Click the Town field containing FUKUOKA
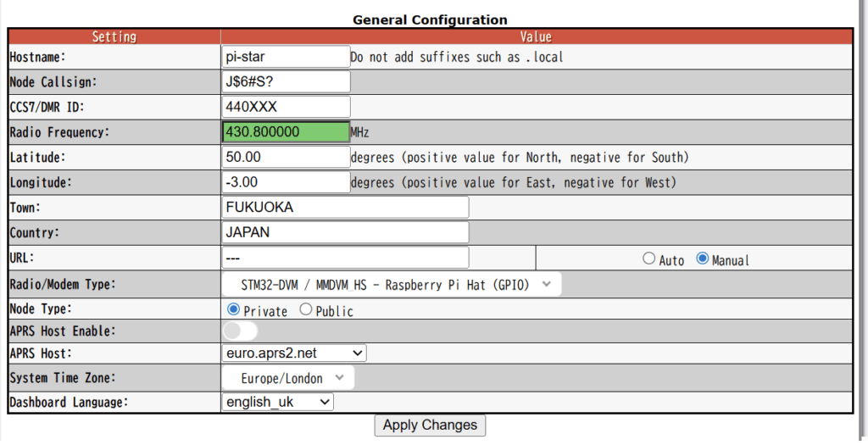Screen dimensions: 868x445 coord(346,208)
